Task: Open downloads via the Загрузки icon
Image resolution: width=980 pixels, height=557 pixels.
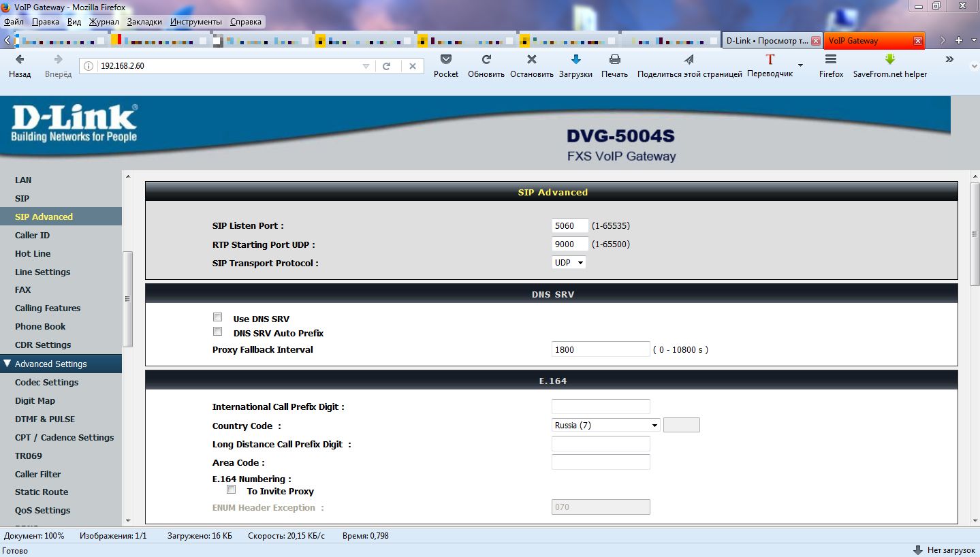Action: tap(575, 60)
